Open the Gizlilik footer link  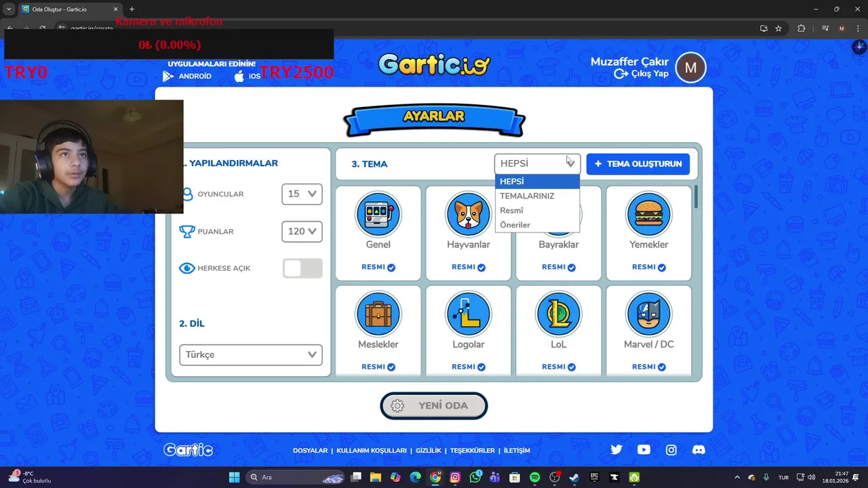coord(429,451)
